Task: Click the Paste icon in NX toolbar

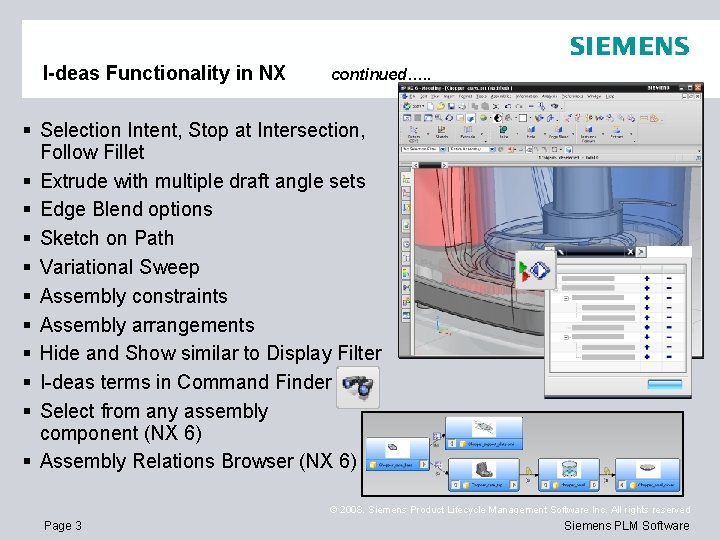Action: (x=485, y=107)
